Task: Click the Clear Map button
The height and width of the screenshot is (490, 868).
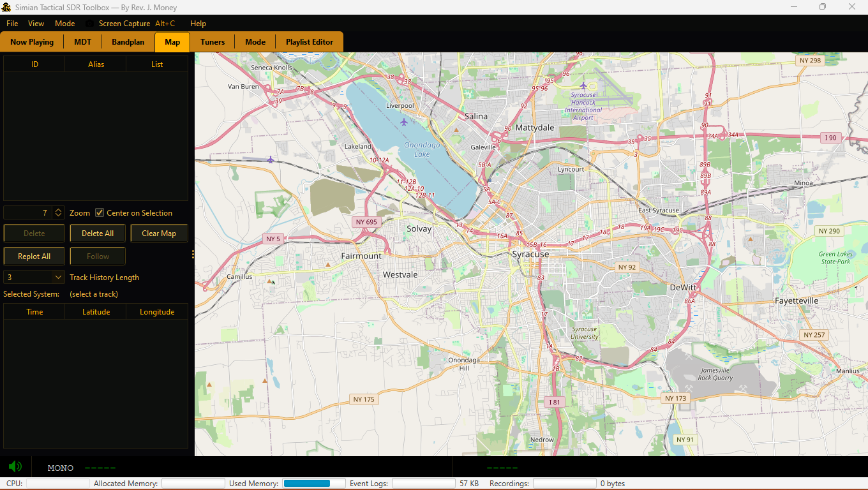Action: [159, 234]
